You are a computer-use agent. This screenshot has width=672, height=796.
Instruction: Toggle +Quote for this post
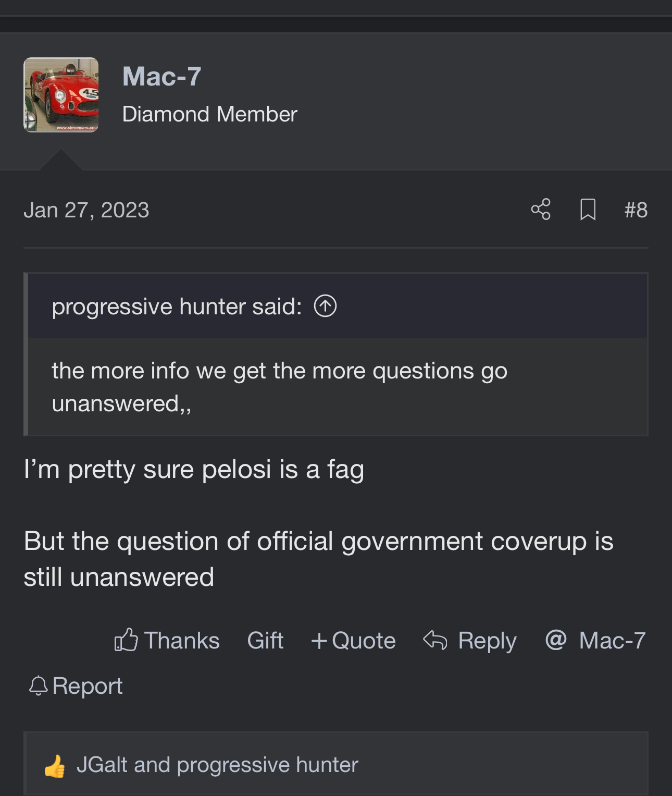(x=353, y=640)
